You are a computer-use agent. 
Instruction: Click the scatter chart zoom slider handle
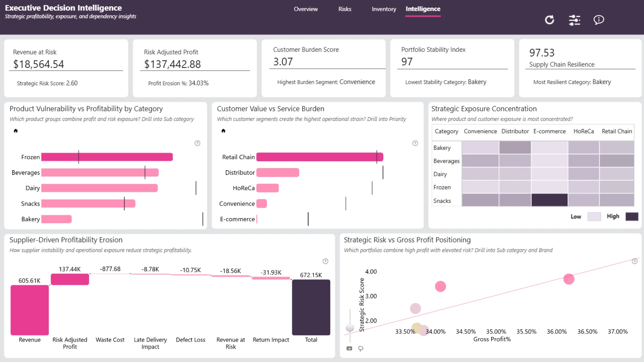(350, 327)
